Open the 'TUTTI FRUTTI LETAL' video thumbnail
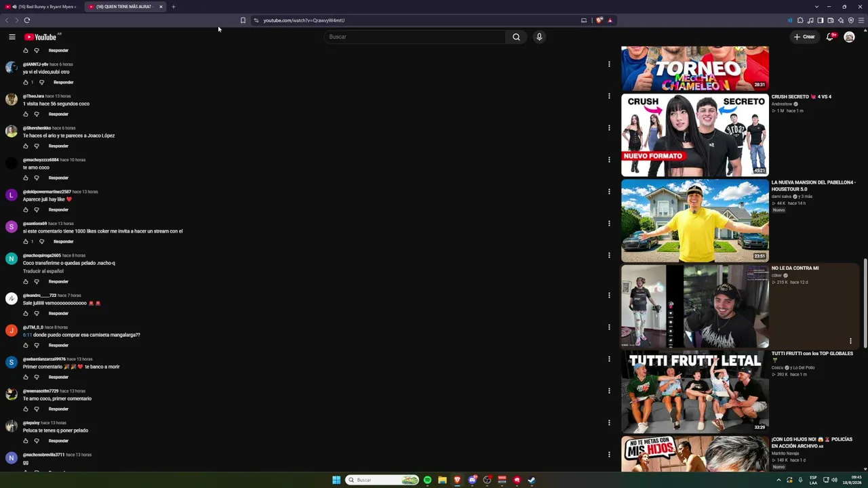The width and height of the screenshot is (868, 488). (x=695, y=391)
